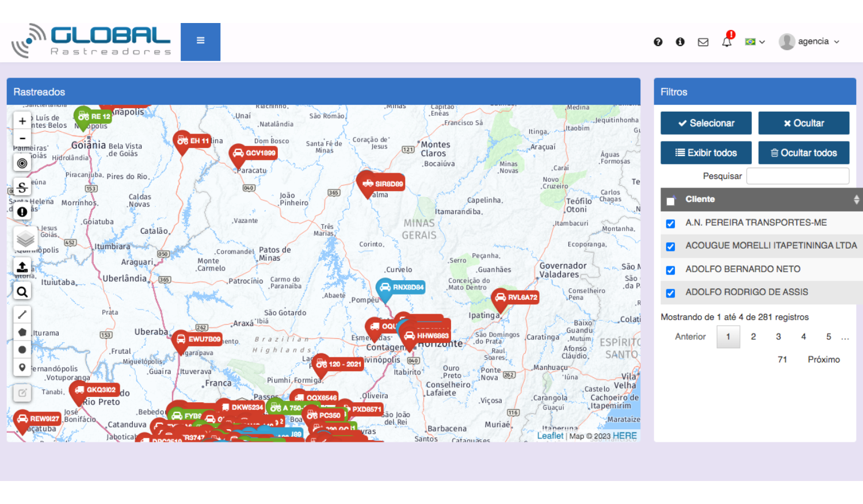Click the blue RNX9D84 vehicle marker
The width and height of the screenshot is (863, 504).
(401, 287)
